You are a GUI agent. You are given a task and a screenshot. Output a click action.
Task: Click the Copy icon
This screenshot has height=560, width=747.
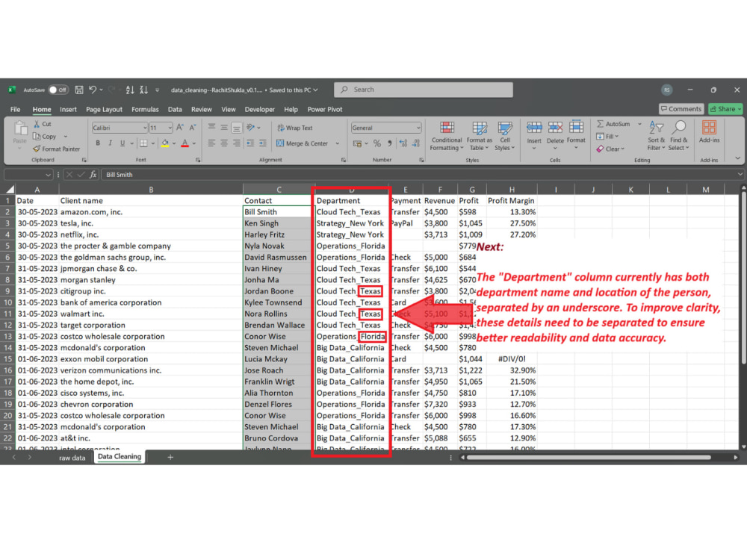[x=37, y=136]
